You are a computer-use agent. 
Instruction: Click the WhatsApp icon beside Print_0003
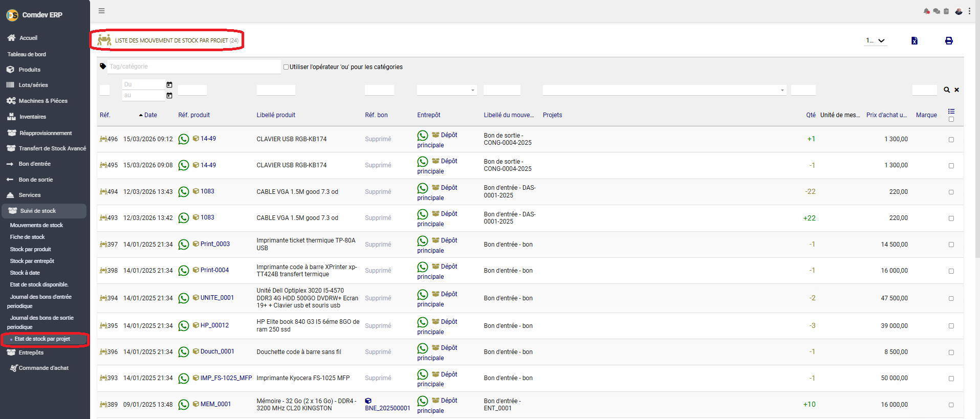tap(184, 245)
